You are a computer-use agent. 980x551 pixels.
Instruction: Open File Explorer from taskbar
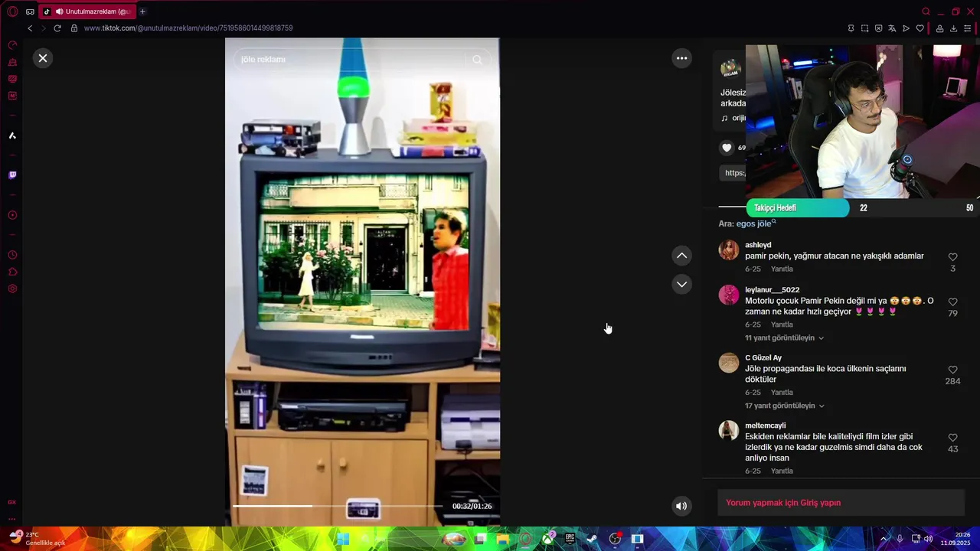point(503,539)
